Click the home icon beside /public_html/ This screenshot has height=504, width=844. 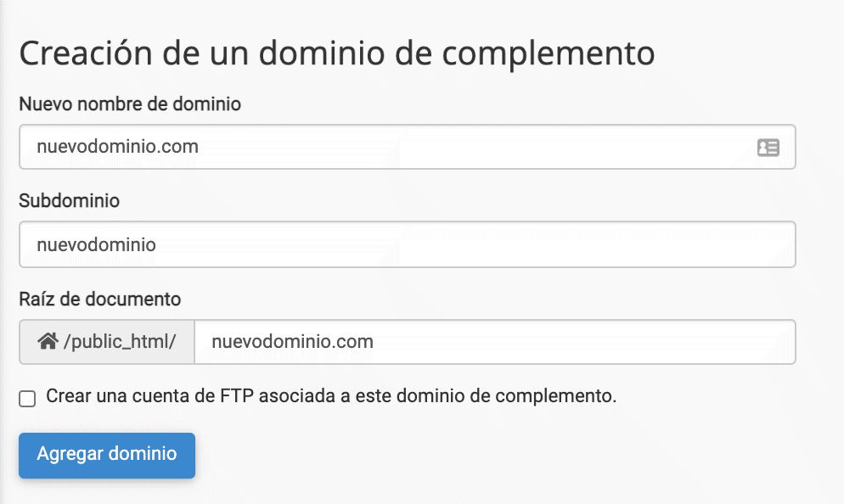48,342
